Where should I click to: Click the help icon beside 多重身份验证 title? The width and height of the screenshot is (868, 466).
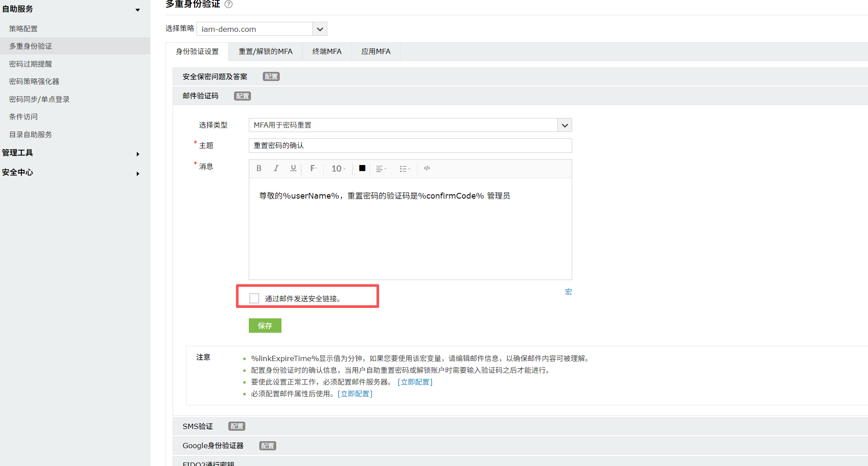point(228,4)
